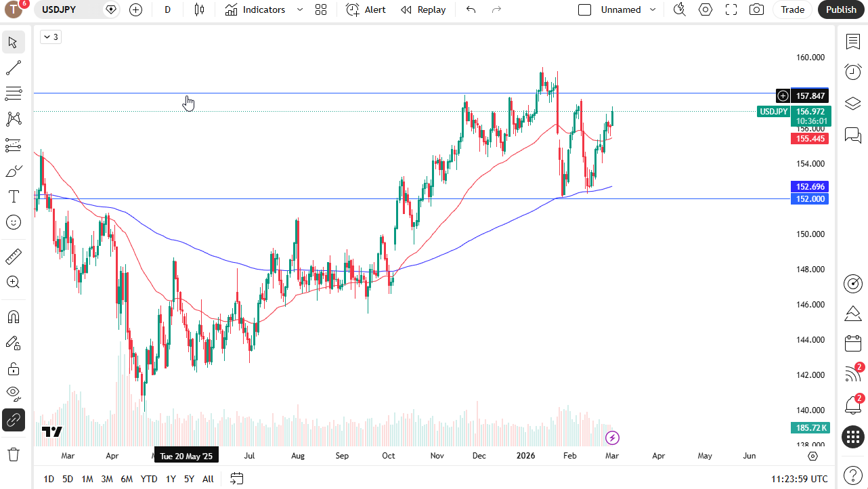Take a chart snapshot with camera

click(x=757, y=9)
